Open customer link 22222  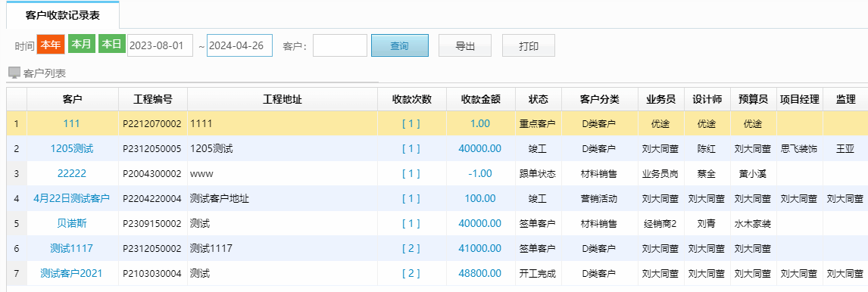pos(72,174)
